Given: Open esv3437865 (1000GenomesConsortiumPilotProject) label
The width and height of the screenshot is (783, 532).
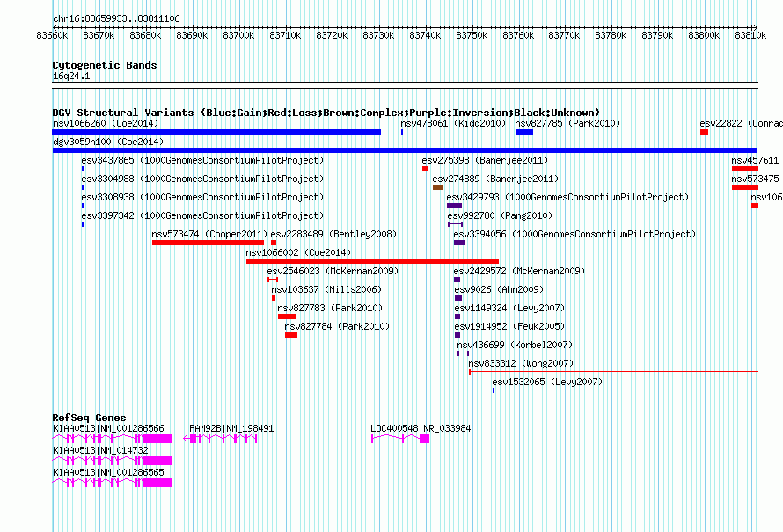Looking at the screenshot, I should (x=202, y=160).
